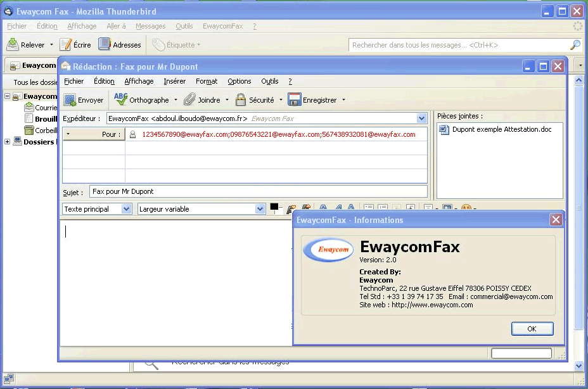The height and width of the screenshot is (389, 588).
Task: Focus the message body text area
Action: pyautogui.click(x=176, y=283)
